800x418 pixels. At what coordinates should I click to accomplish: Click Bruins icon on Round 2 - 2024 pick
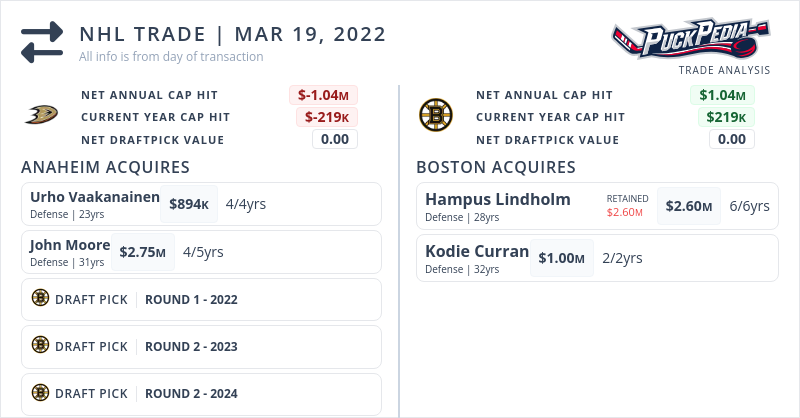[40, 393]
